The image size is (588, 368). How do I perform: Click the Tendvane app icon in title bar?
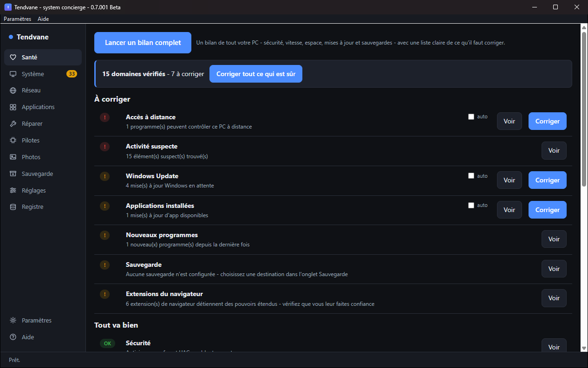coord(7,7)
